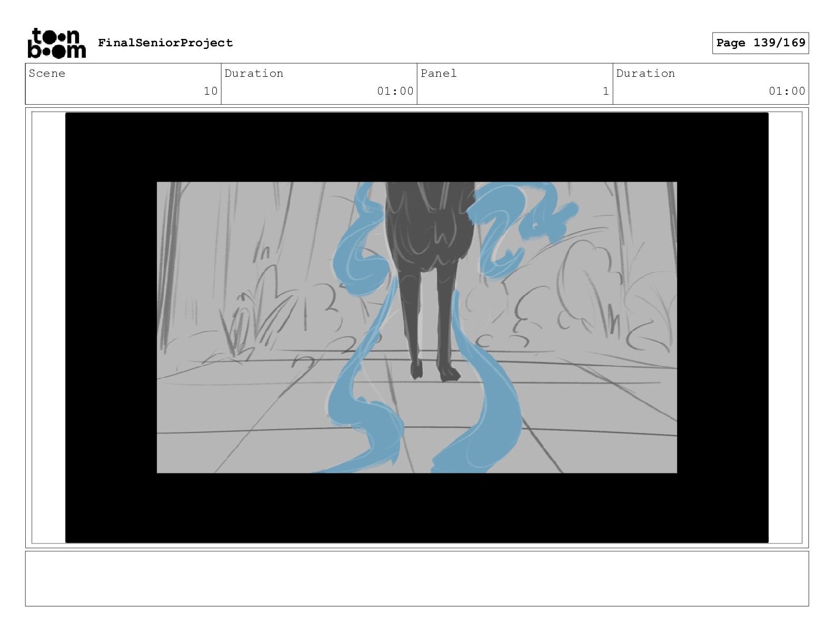Click the Page 139/169 indicator
Screen dimensions: 834x644
pos(760,43)
